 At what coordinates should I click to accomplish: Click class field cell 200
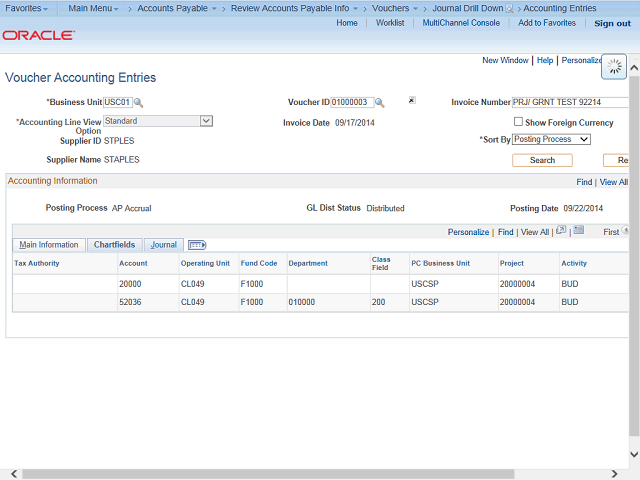378,302
